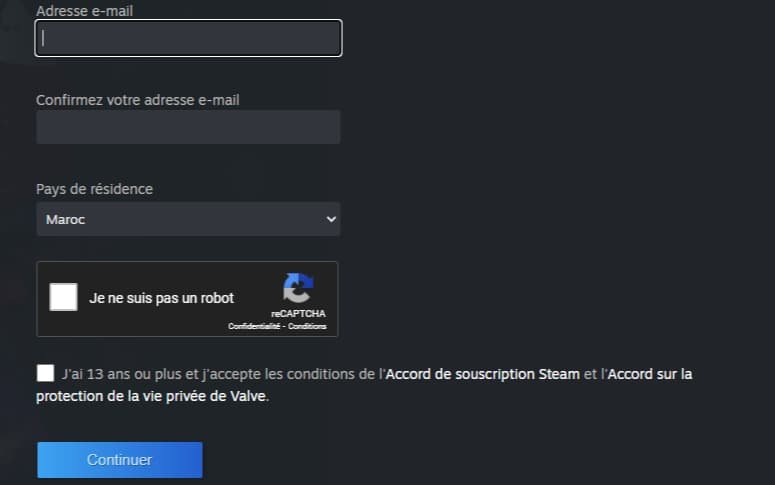Tick the 13 ans age agreement checkbox
The image size is (775, 485).
(45, 374)
